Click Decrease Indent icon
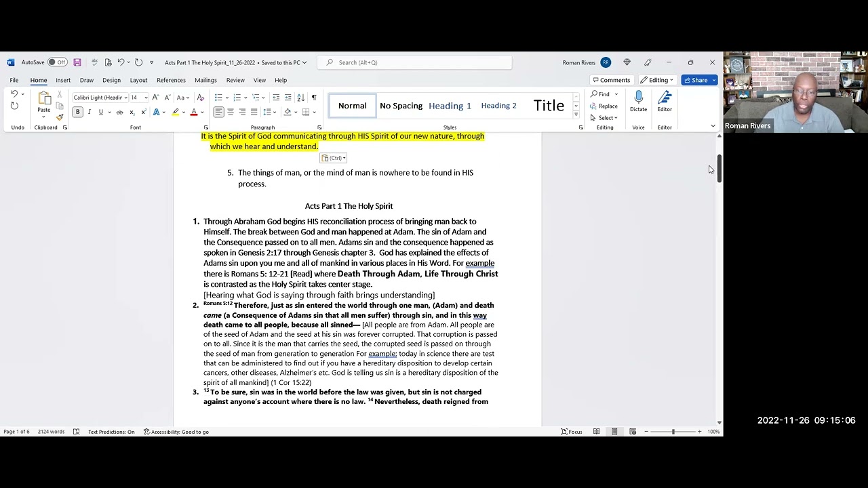Screen dimensions: 868x488 276,98
